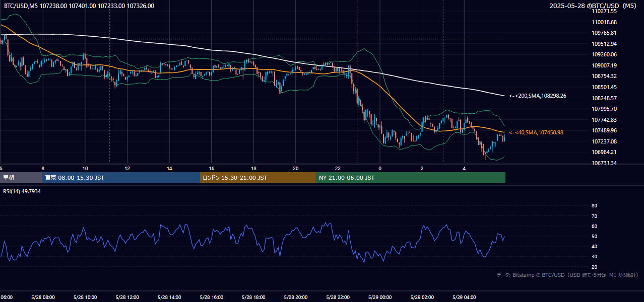Click the BTC/USD,M5 OHLC header text
Screen dimensions: 644x302
(x=79, y=6)
